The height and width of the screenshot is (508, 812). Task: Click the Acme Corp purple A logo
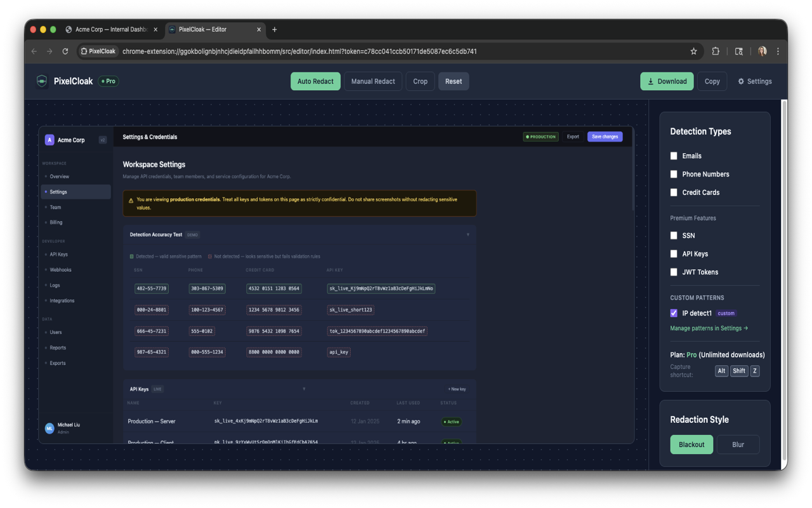pyautogui.click(x=49, y=140)
